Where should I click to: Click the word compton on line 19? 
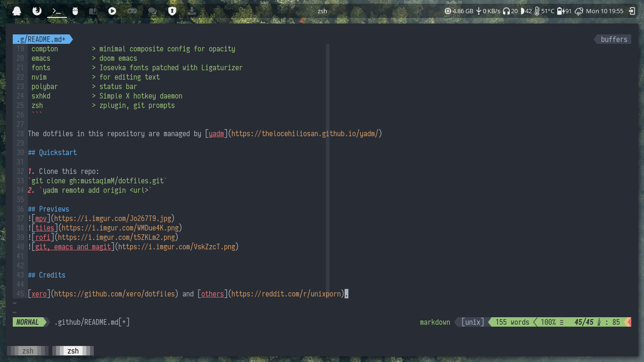(x=45, y=49)
